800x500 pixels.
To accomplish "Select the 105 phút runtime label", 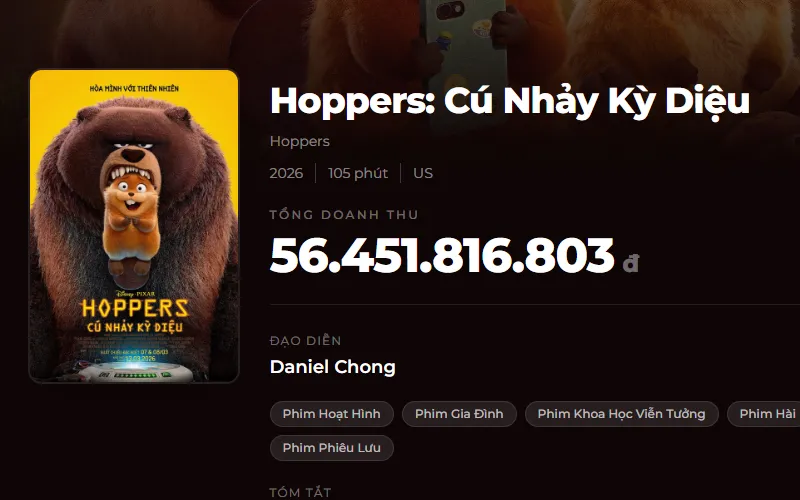I will click(358, 173).
